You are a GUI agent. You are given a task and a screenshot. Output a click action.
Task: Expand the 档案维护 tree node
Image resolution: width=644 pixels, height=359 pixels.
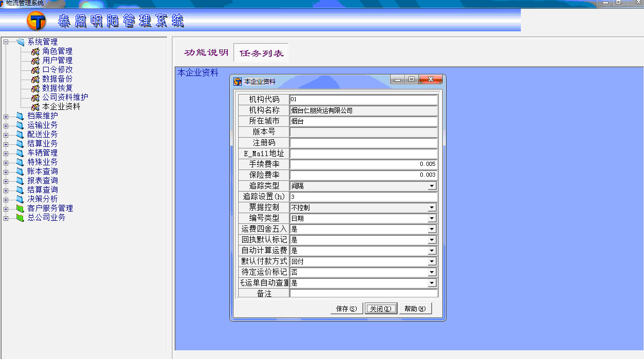[x=6, y=116]
